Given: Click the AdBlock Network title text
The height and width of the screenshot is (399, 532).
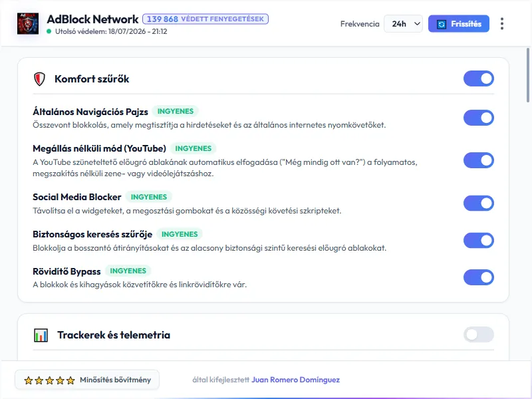Looking at the screenshot, I should click(92, 19).
